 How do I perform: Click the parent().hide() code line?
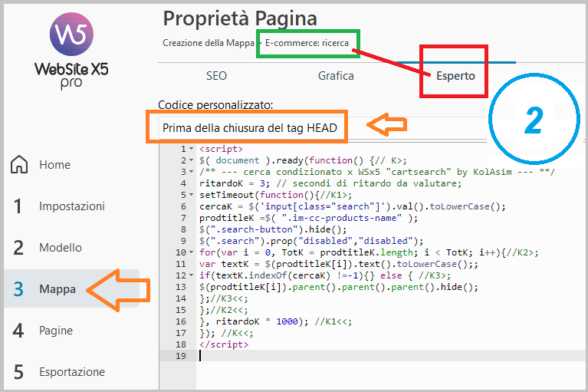tap(339, 287)
